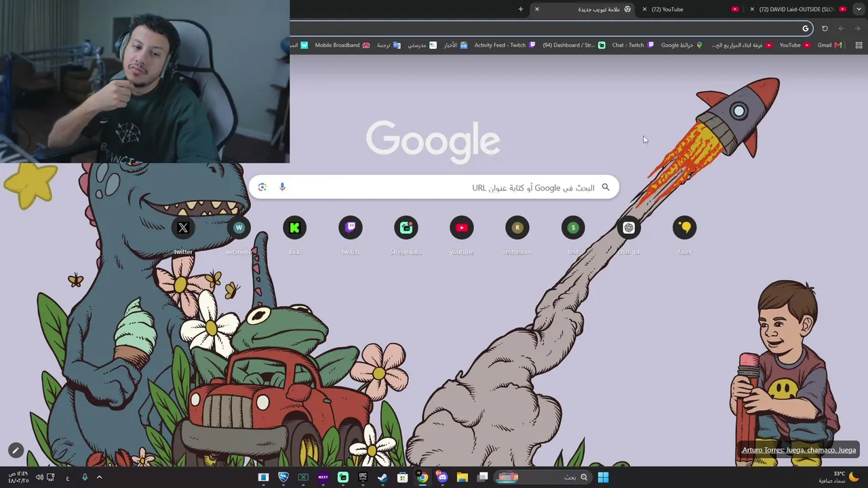The height and width of the screenshot is (488, 868).
Task: Open NZXT CAM from the taskbar
Action: 323,477
